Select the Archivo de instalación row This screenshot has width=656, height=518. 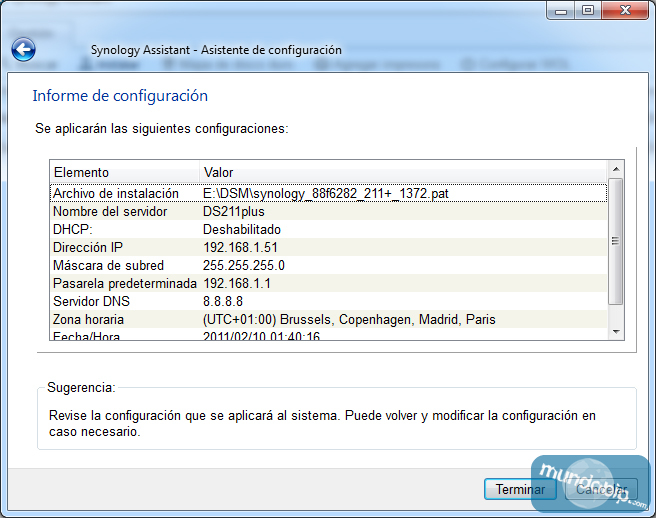328,193
